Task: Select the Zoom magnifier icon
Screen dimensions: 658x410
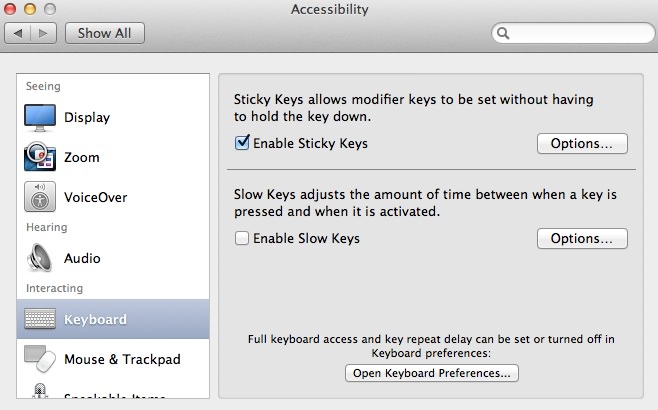Action: 41,157
